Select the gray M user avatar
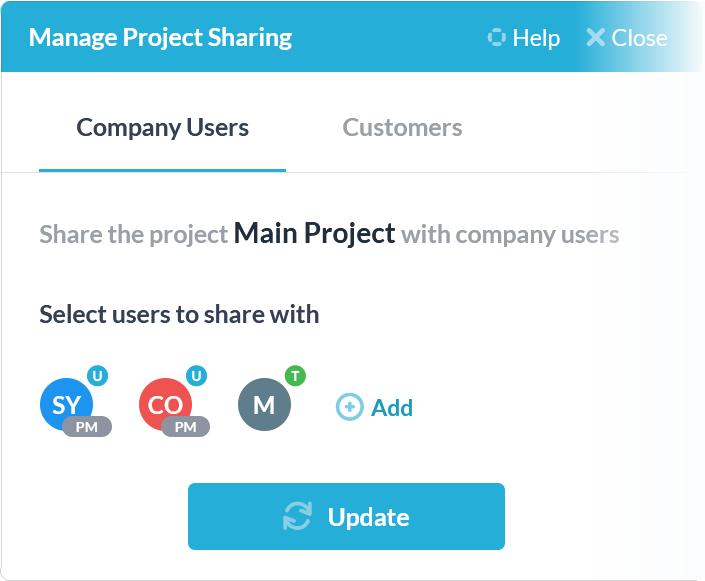 tap(264, 404)
